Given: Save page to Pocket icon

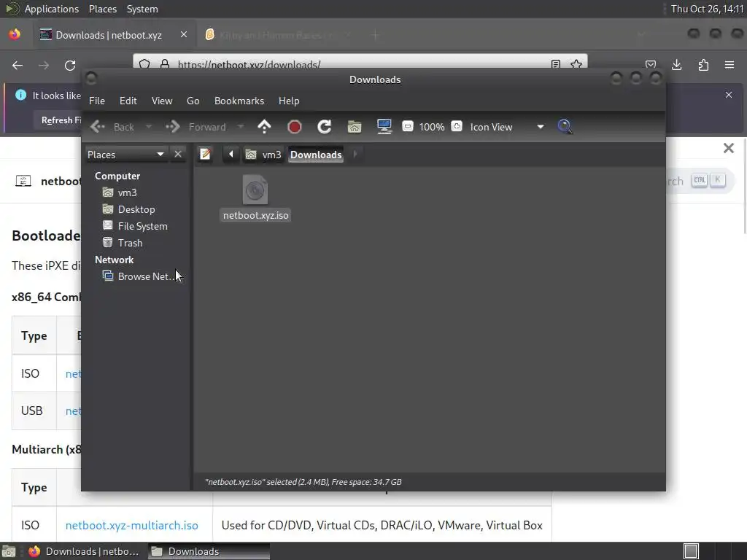Looking at the screenshot, I should (650, 65).
